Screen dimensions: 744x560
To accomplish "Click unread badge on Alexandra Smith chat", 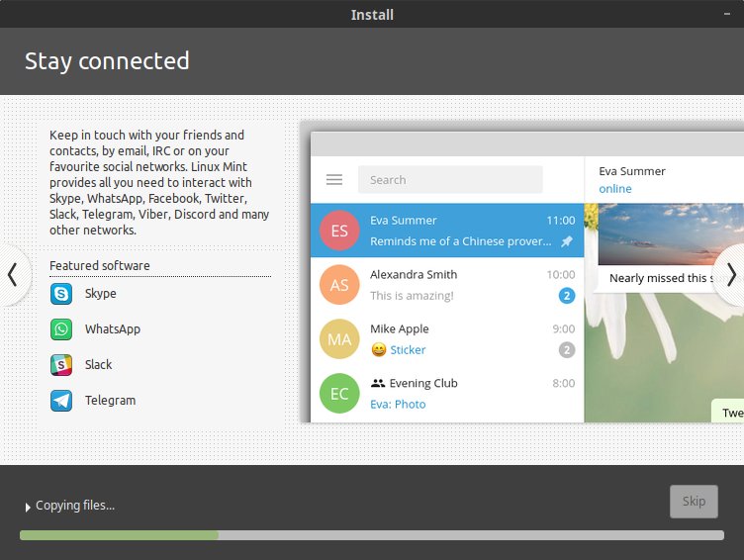I will pos(567,296).
